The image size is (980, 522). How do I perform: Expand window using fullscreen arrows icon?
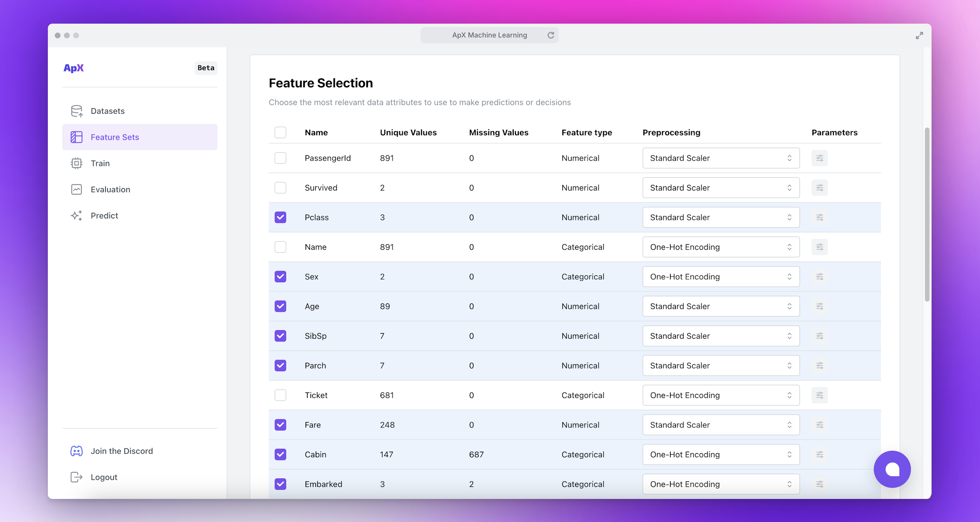919,35
